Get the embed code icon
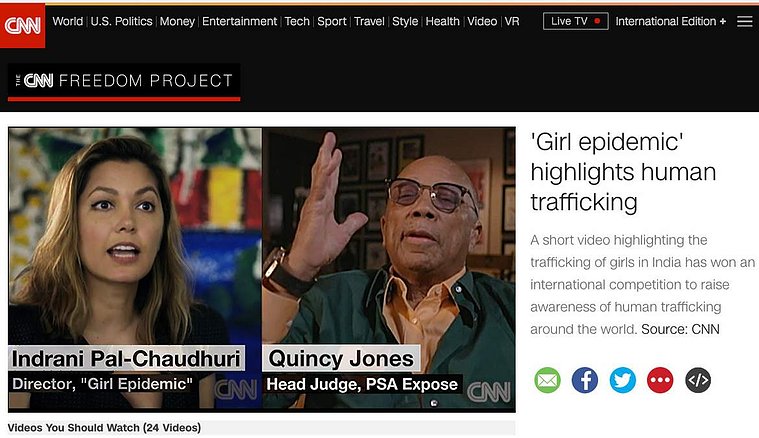Screen dimensions: 759x438 tap(698, 380)
